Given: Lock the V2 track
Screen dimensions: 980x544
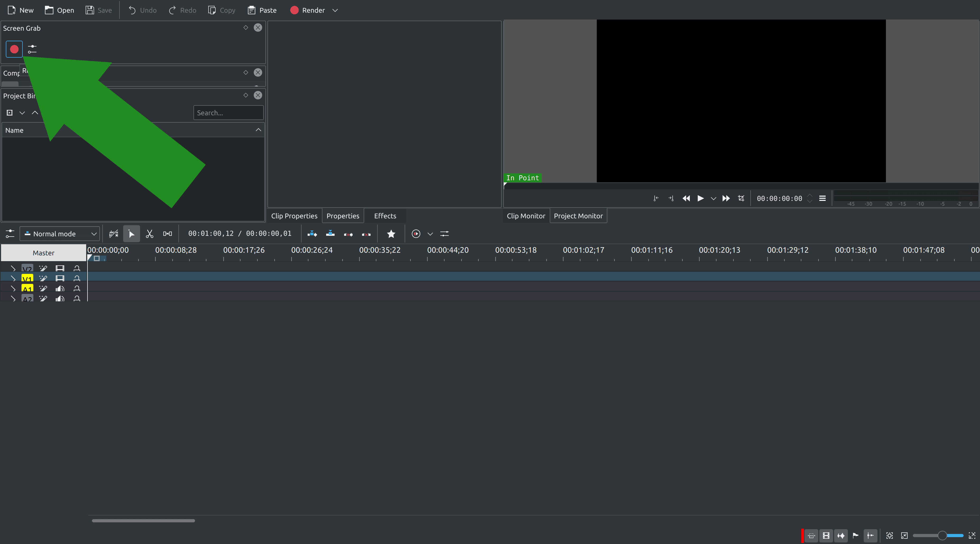Looking at the screenshot, I should tap(77, 268).
